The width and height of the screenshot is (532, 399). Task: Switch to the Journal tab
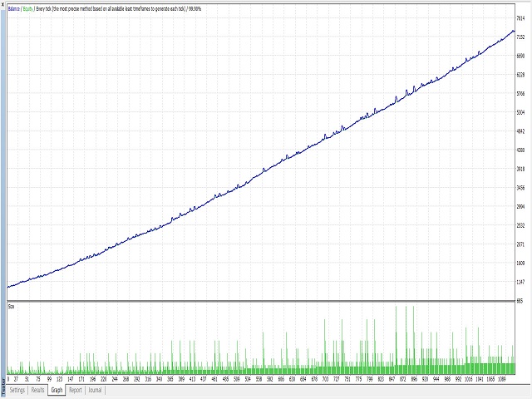click(x=95, y=390)
